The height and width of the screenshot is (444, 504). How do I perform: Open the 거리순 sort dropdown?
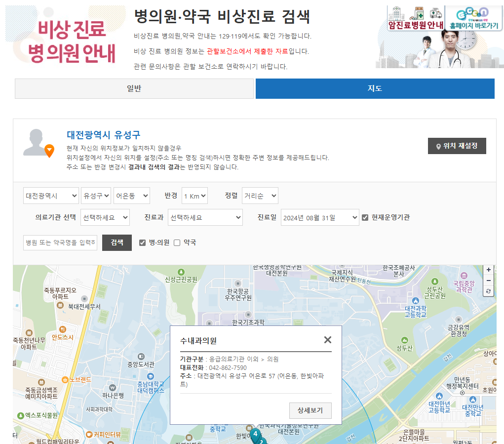click(x=260, y=196)
